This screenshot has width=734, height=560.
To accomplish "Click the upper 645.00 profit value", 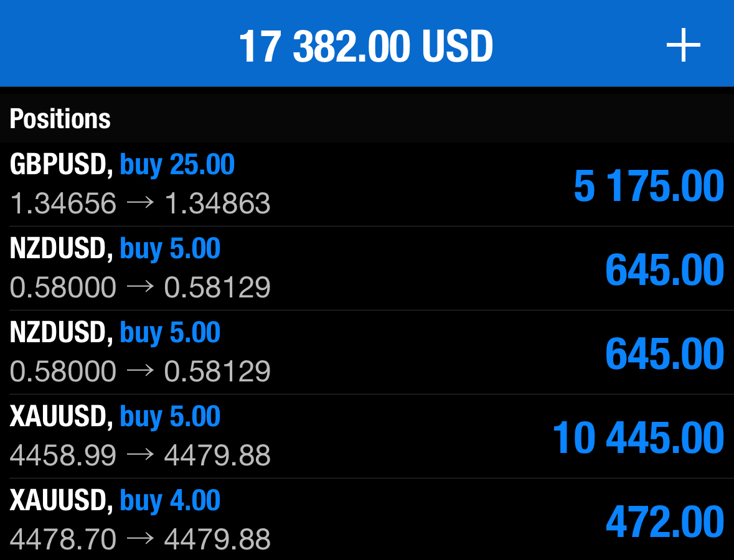I will click(x=665, y=269).
